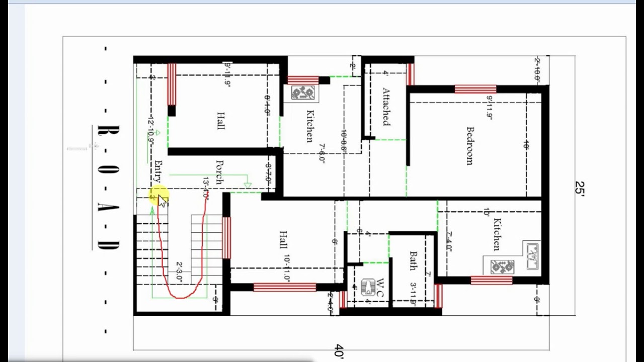Click the stove symbol under the Hall-side Kitchen window

click(x=303, y=94)
